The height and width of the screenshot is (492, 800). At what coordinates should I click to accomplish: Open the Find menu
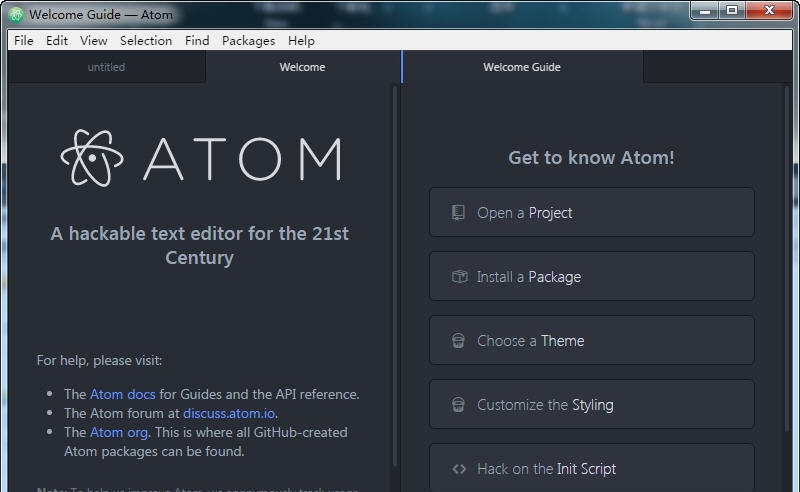click(197, 40)
